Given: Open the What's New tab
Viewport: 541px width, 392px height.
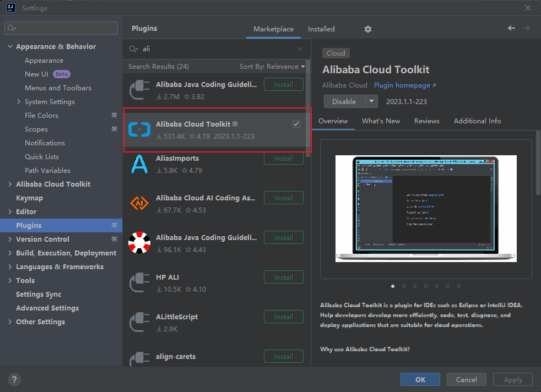Looking at the screenshot, I should (x=381, y=121).
